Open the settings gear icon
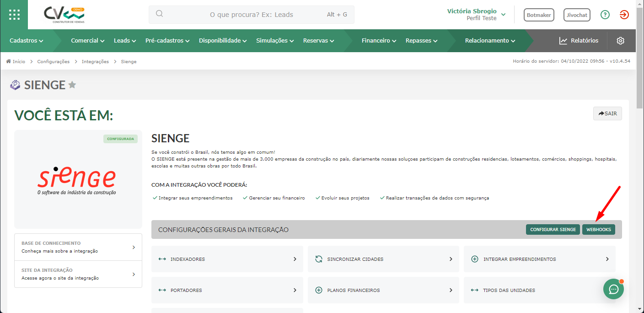The width and height of the screenshot is (644, 313). point(620,41)
